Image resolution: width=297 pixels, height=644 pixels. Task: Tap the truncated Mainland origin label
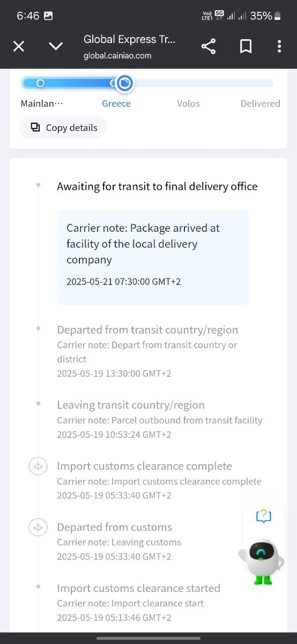click(x=42, y=104)
